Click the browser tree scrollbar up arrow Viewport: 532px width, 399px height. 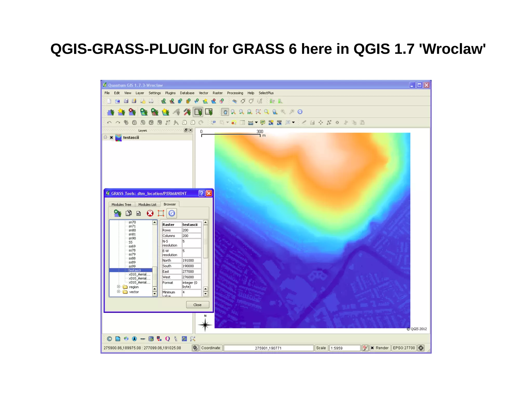coord(155,223)
